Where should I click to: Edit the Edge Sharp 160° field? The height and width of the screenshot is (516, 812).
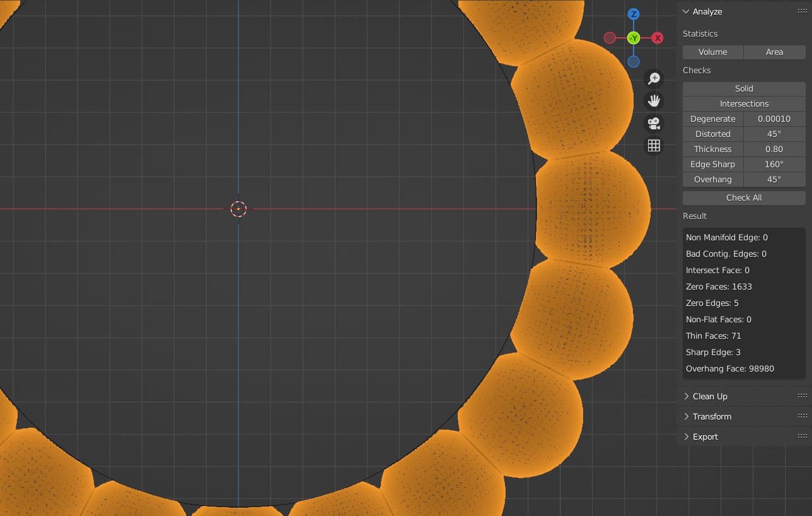774,164
